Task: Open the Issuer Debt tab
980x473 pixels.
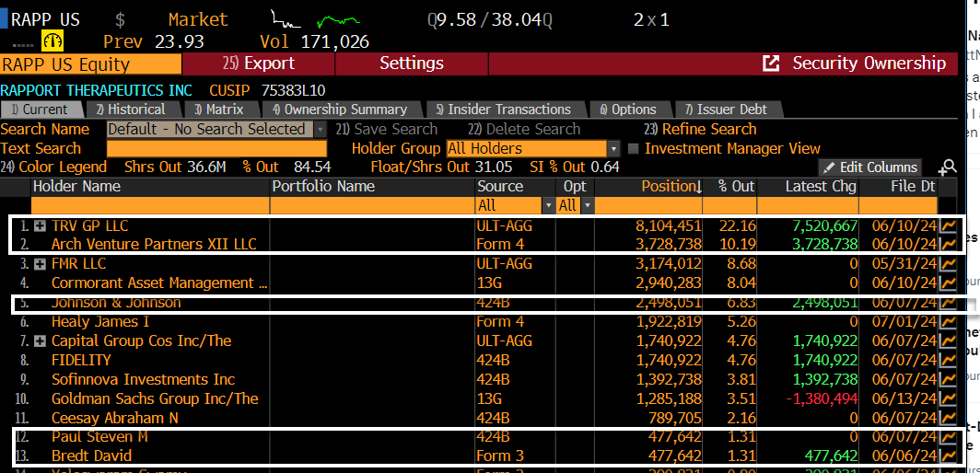Action: point(727,110)
